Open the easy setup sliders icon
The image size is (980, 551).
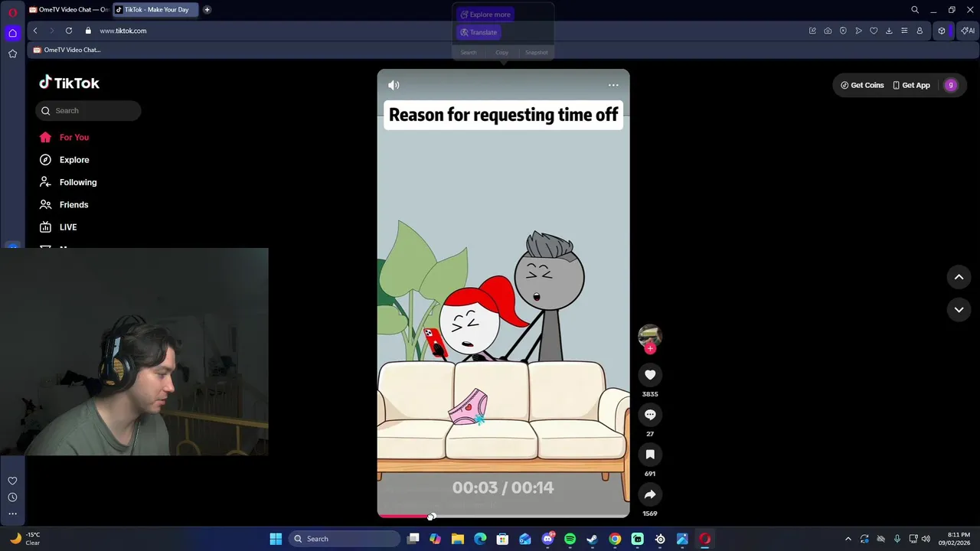click(x=904, y=31)
